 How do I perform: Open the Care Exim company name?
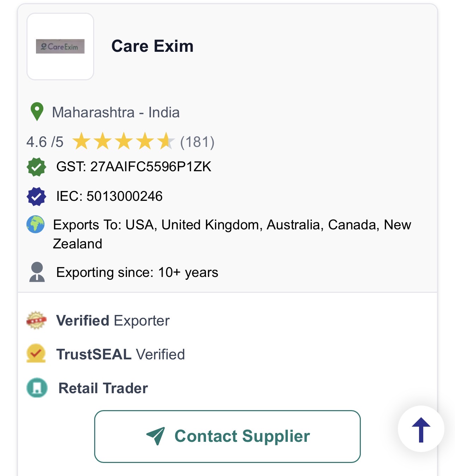point(152,46)
